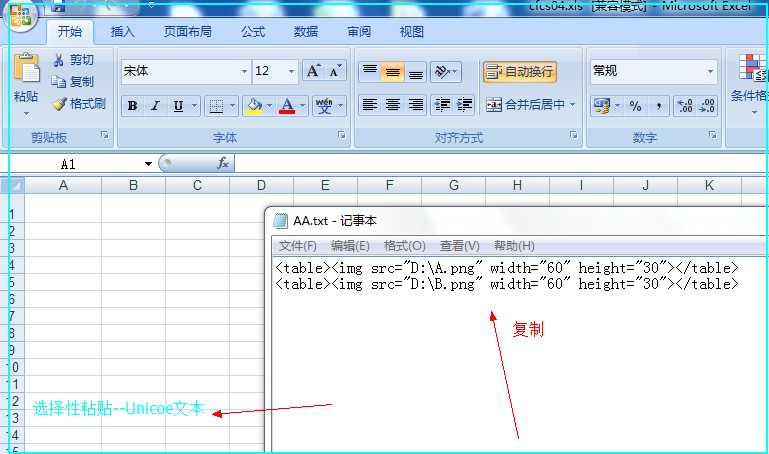Click increase decimal icon
Viewport: 769px width, 454px height.
pyautogui.click(x=685, y=105)
